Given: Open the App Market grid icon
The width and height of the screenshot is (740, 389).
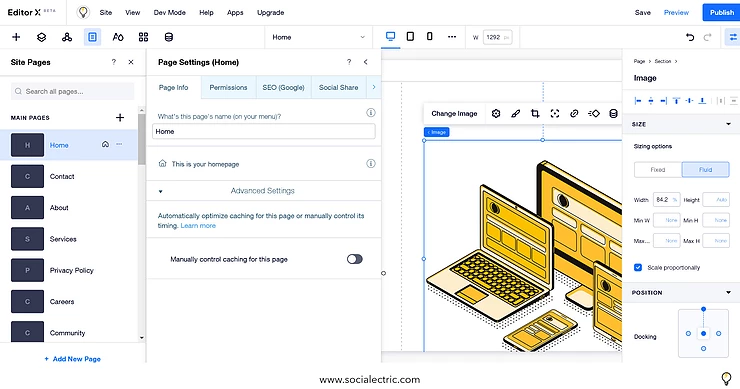Looking at the screenshot, I should [143, 37].
